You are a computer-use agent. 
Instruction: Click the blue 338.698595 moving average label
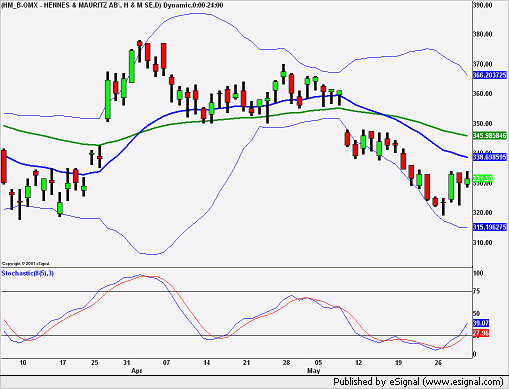[490, 157]
